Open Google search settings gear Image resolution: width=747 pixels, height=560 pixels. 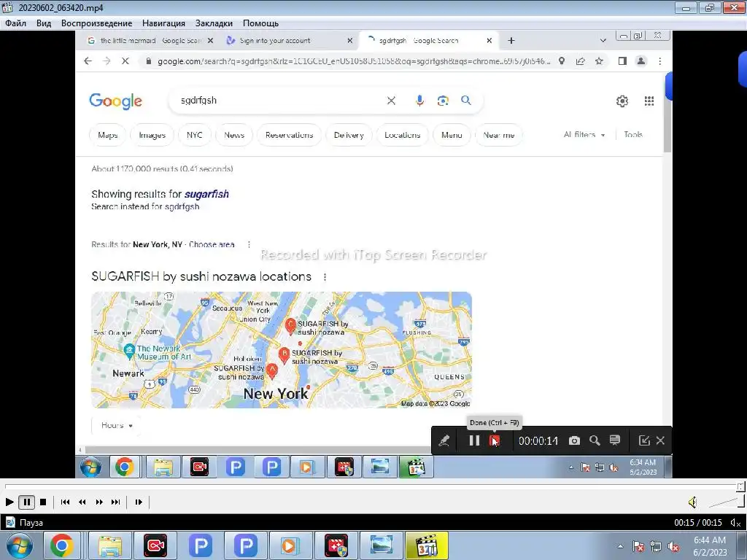[x=622, y=101]
